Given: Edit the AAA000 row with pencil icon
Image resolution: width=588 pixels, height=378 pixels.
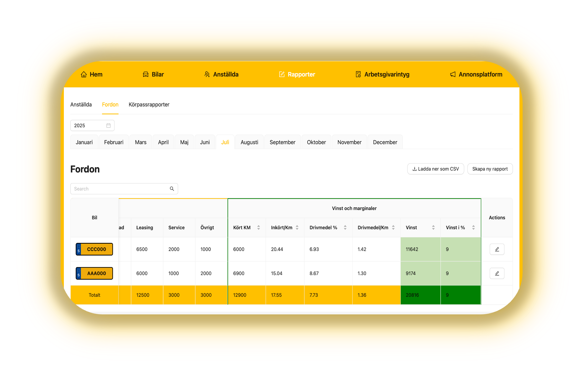Looking at the screenshot, I should 497,273.
